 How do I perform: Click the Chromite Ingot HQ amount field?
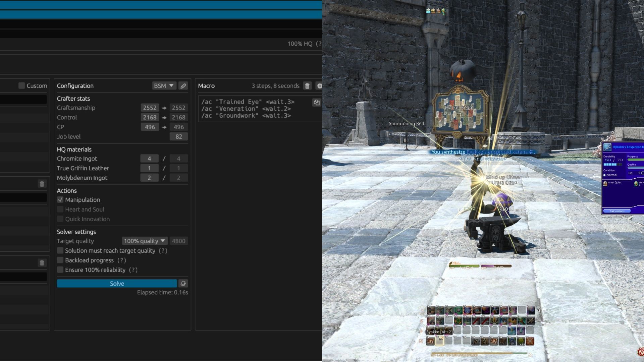click(x=149, y=159)
